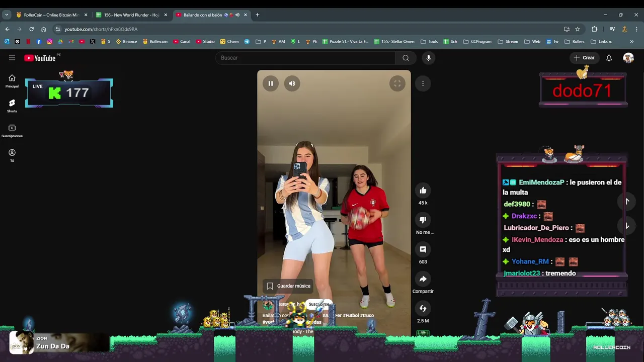This screenshot has height=362, width=644.
Task: Open the Binance bookmark
Action: pos(126,41)
